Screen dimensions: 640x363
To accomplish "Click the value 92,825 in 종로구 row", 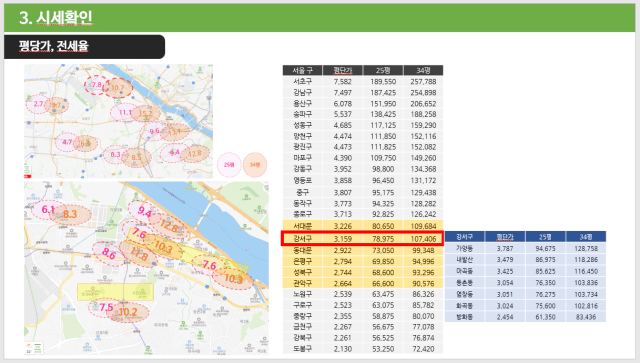I will pos(382,214).
